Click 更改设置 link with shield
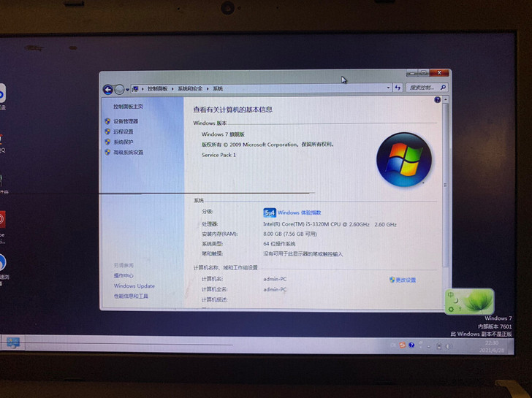 pos(403,280)
